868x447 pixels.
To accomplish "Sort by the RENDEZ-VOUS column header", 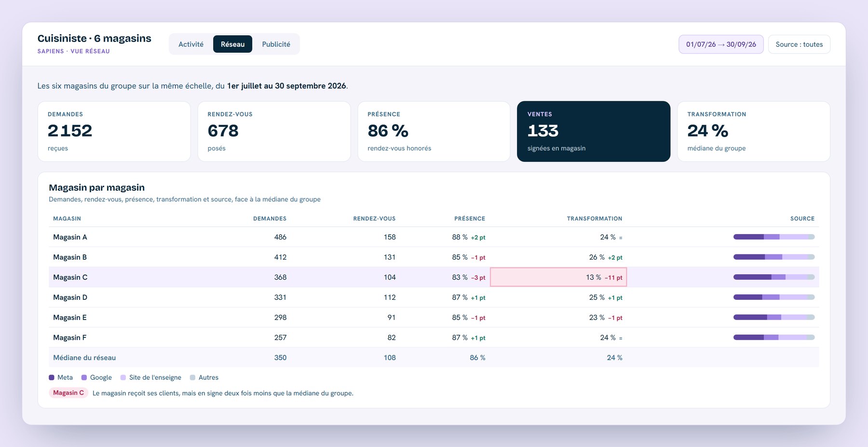I will [374, 219].
